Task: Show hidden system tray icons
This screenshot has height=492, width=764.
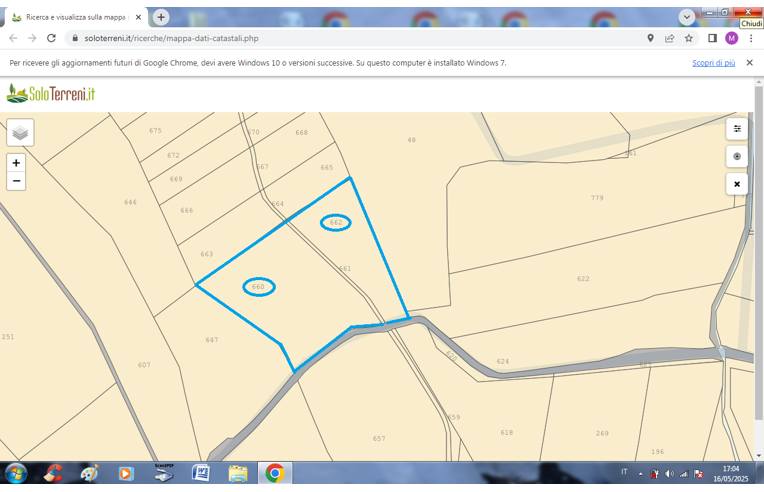Action: pos(640,473)
